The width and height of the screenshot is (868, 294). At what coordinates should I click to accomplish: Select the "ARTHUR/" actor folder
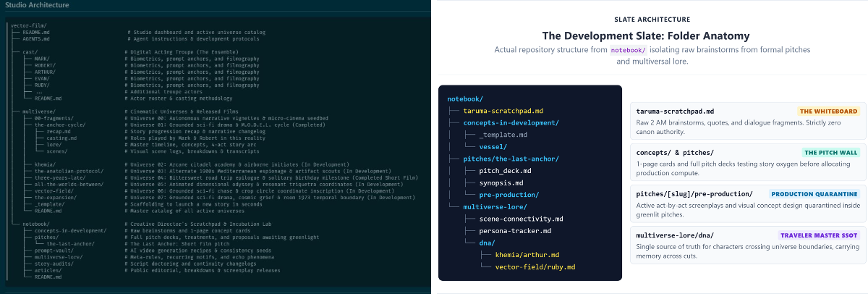pyautogui.click(x=45, y=72)
